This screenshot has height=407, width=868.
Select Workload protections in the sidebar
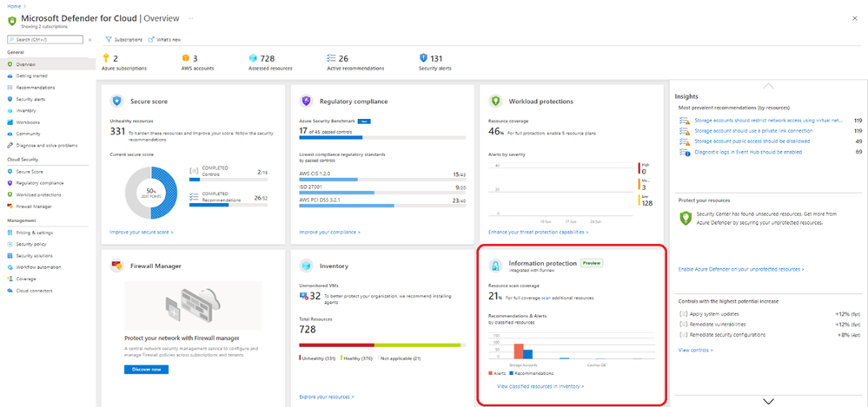[x=38, y=194]
